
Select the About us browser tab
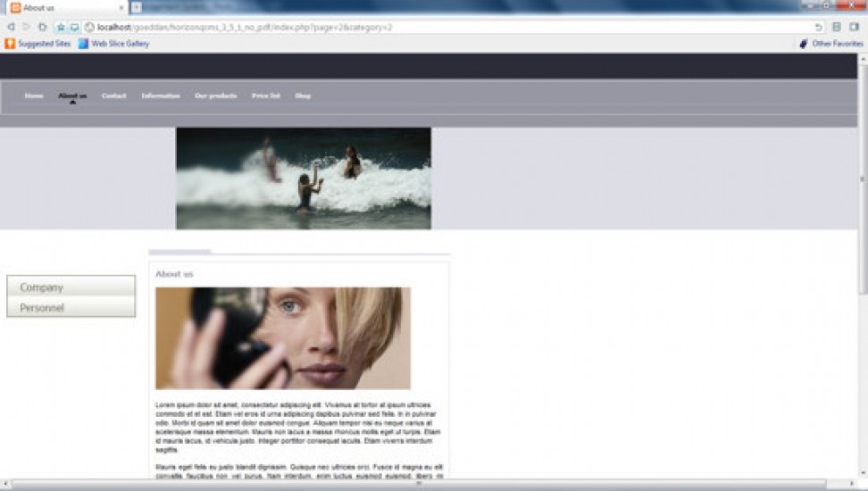[66, 8]
